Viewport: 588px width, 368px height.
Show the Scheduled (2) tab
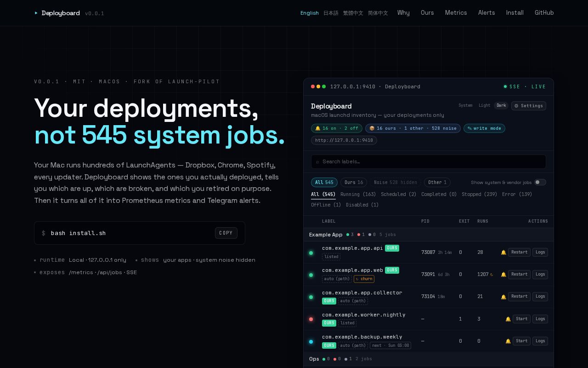click(398, 195)
